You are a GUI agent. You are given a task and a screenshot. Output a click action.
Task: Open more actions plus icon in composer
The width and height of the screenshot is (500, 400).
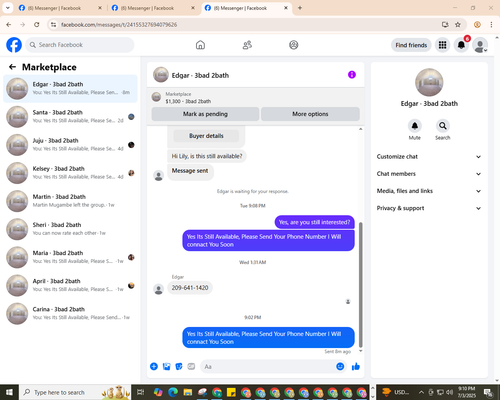tap(154, 367)
